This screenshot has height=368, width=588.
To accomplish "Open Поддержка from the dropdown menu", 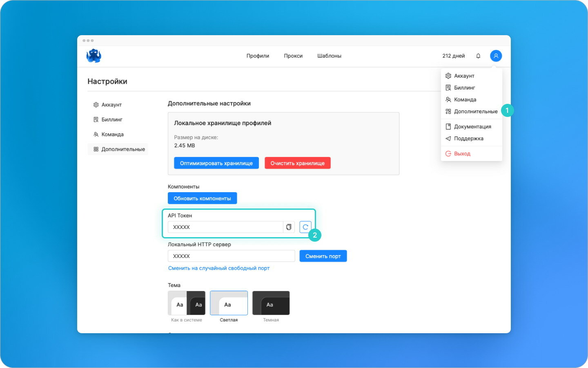I will [x=472, y=138].
